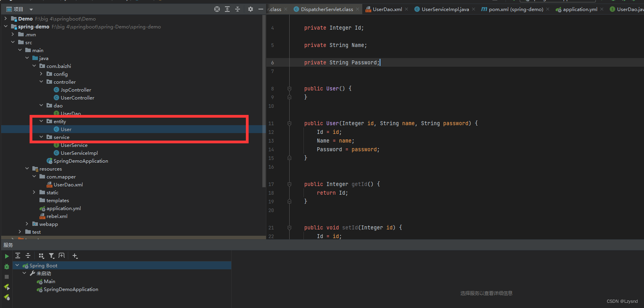This screenshot has width=644, height=308.
Task: Collapse the resources folder arrow
Action: pos(27,169)
